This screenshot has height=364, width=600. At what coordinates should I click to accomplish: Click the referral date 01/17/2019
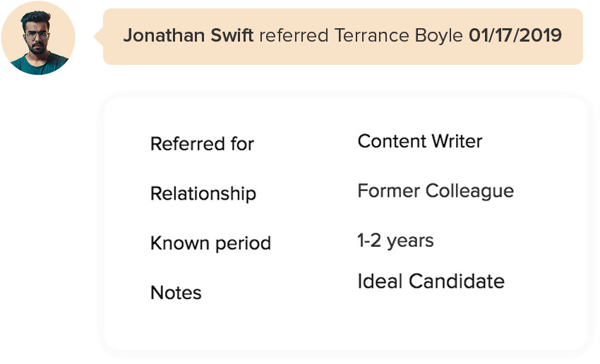coord(515,36)
